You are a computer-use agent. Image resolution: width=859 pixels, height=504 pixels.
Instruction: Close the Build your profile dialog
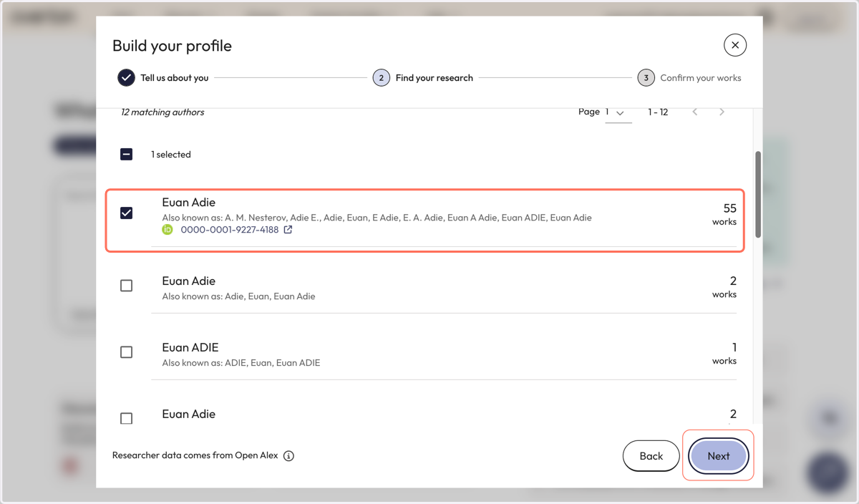coord(735,45)
